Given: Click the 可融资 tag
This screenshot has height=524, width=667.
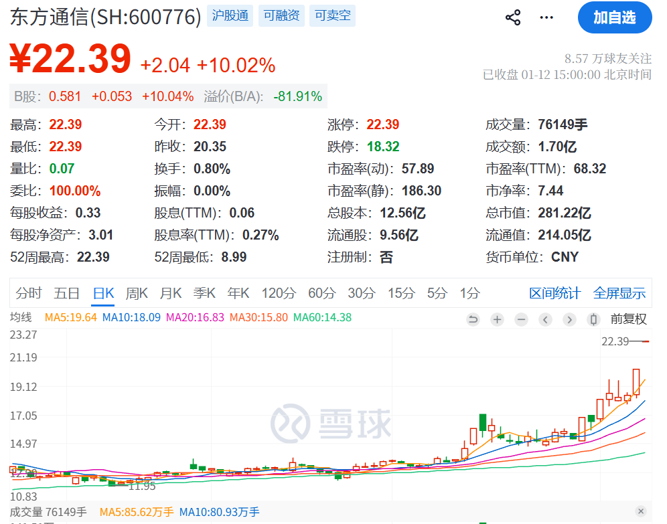Looking at the screenshot, I should point(280,17).
